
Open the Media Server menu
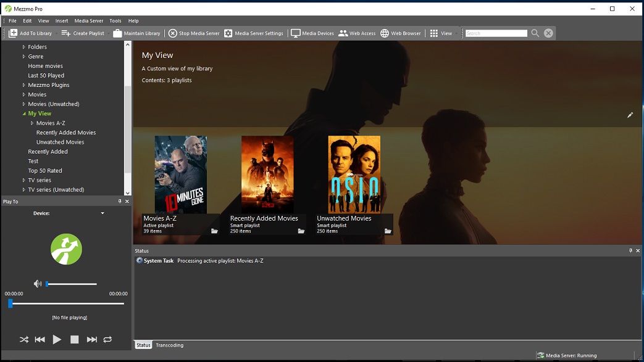[89, 20]
